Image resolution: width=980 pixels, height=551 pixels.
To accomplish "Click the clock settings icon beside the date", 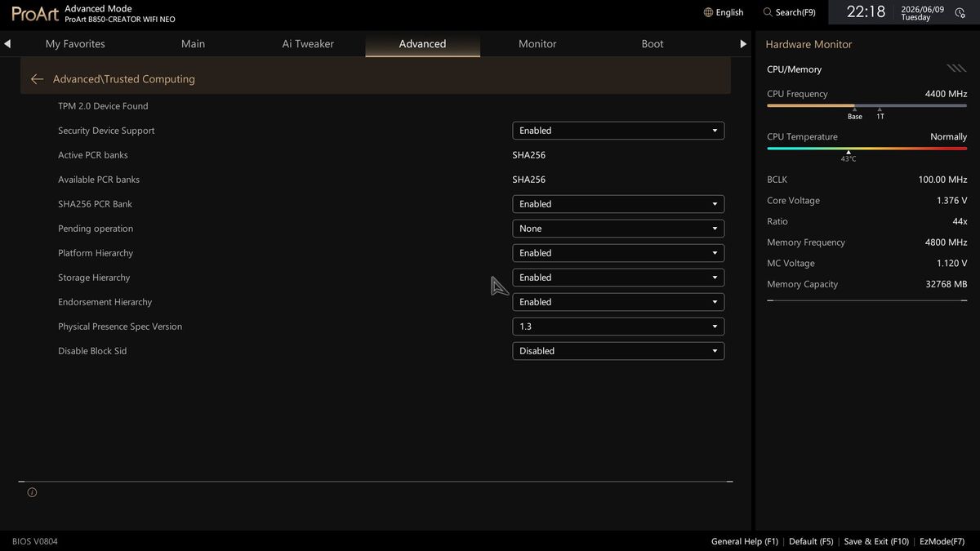I will (x=960, y=13).
